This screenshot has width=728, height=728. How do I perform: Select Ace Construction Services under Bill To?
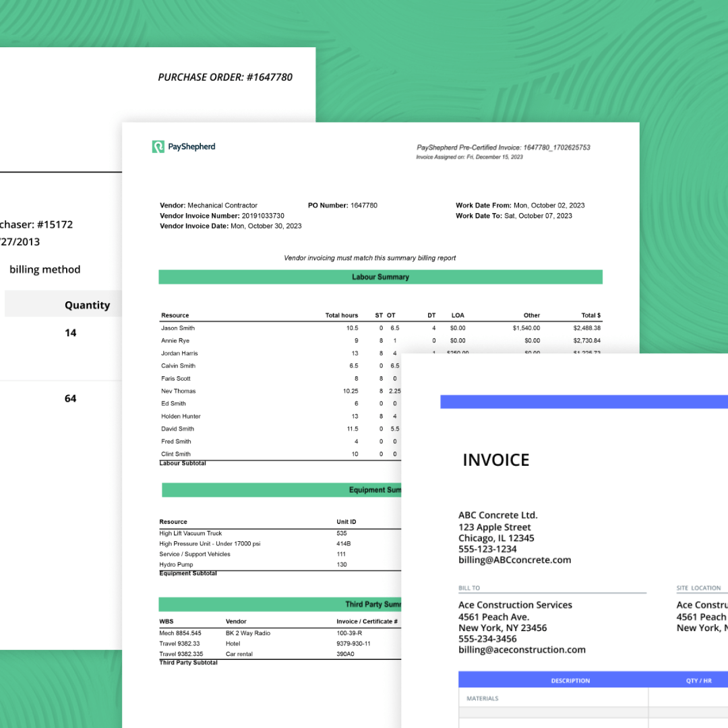(515, 605)
